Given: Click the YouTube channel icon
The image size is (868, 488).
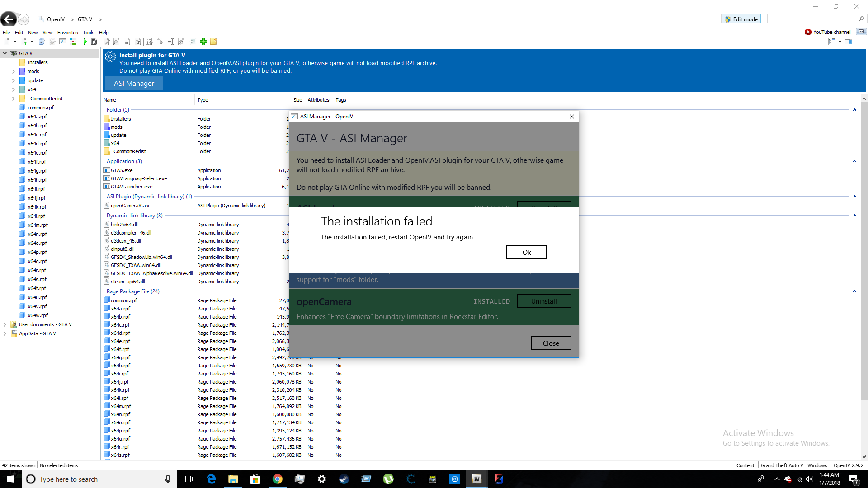Looking at the screenshot, I should click(x=808, y=32).
